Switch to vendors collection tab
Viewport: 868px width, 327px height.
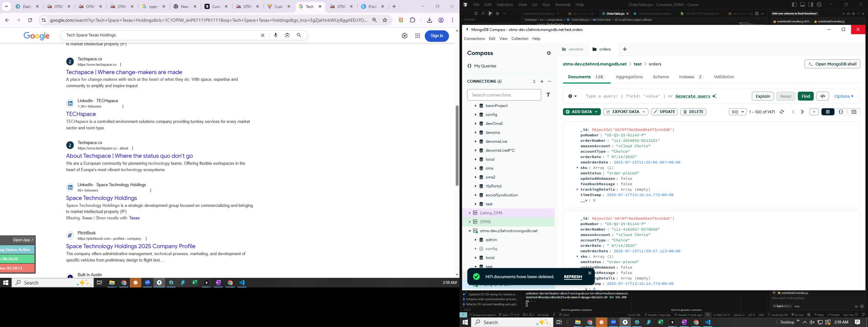tap(572, 49)
